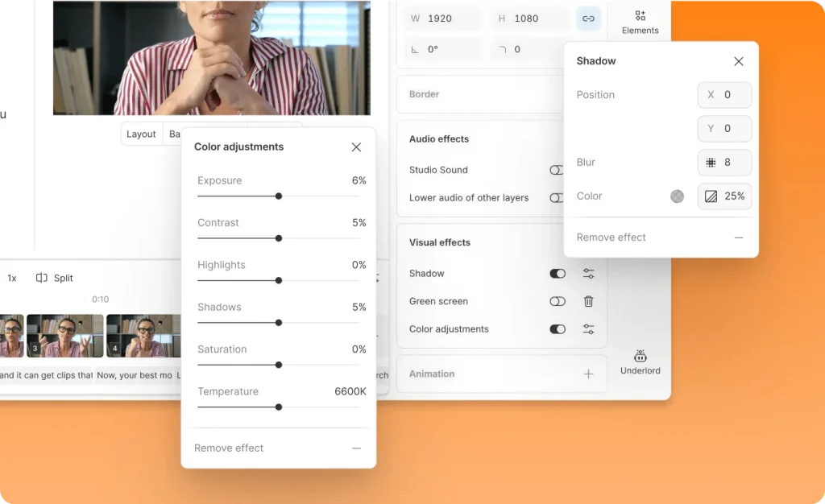This screenshot has height=504, width=825.
Task: Click the Split clip tool
Action: coord(54,278)
